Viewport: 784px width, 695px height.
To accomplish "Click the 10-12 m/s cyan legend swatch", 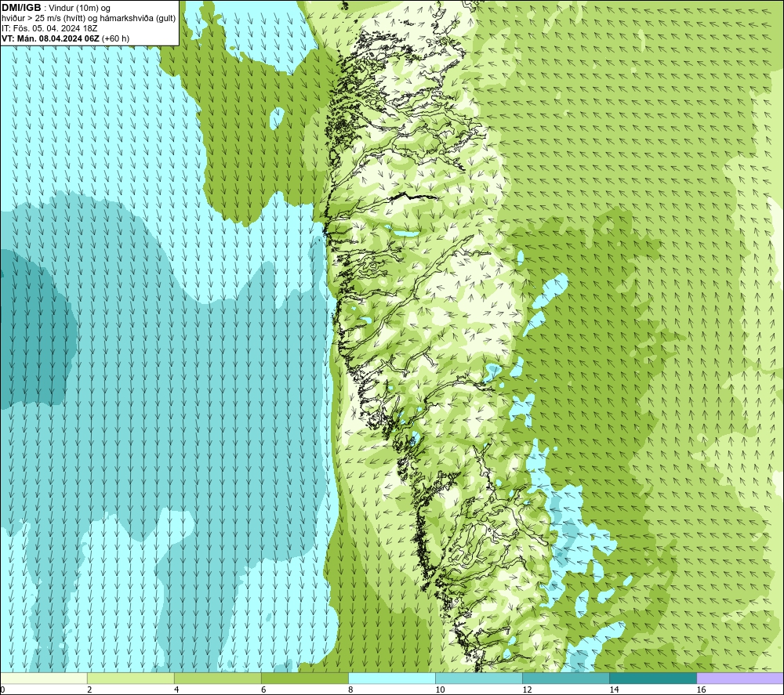I will pyautogui.click(x=479, y=678).
